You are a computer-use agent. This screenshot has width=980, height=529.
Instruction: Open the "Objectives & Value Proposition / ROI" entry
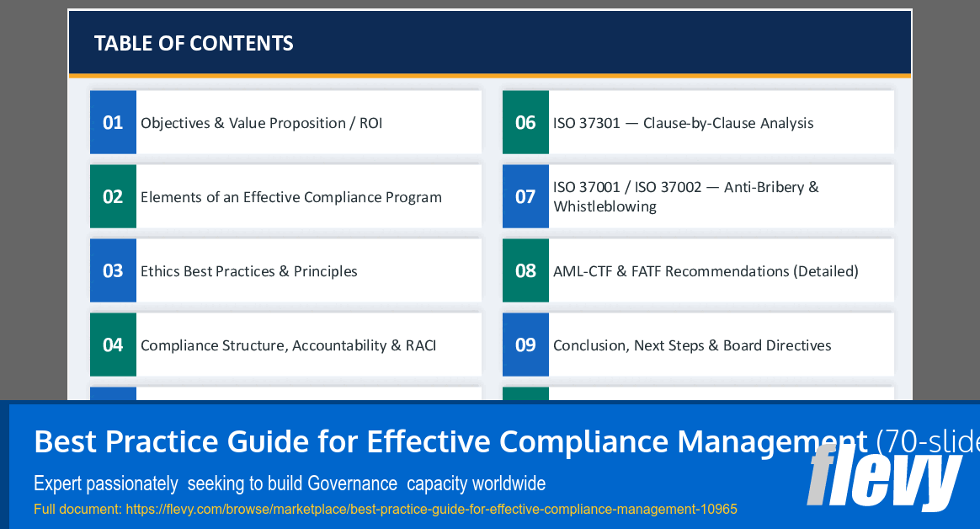pyautogui.click(x=262, y=122)
